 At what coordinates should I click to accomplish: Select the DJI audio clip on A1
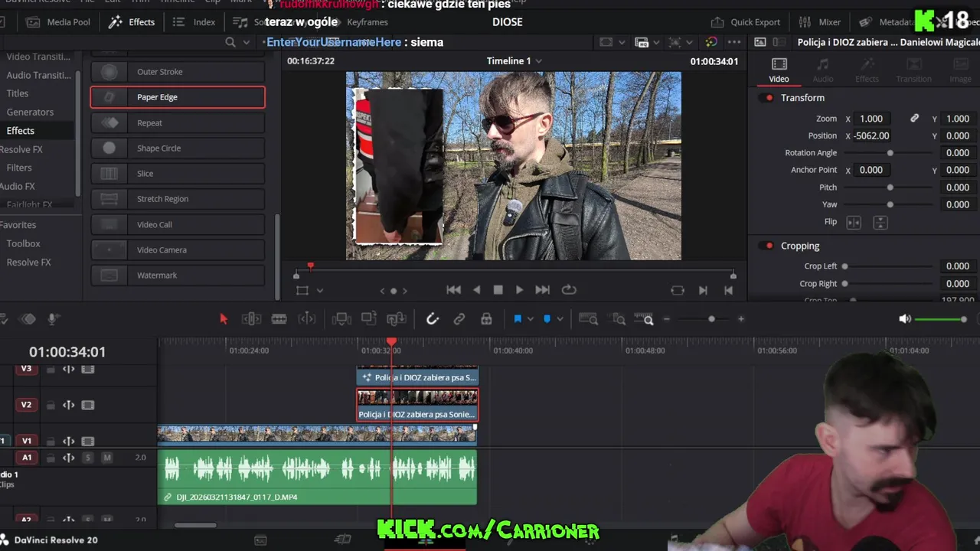click(x=317, y=478)
